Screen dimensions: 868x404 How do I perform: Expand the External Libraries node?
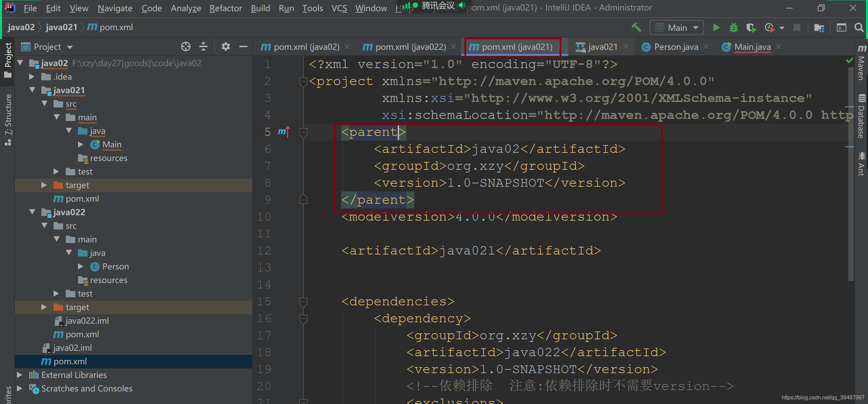(x=20, y=375)
